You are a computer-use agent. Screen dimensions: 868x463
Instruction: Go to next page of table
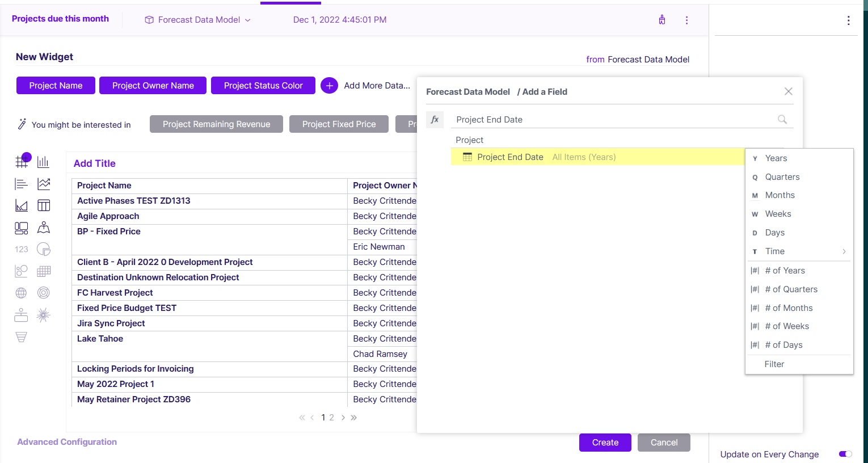pos(343,418)
